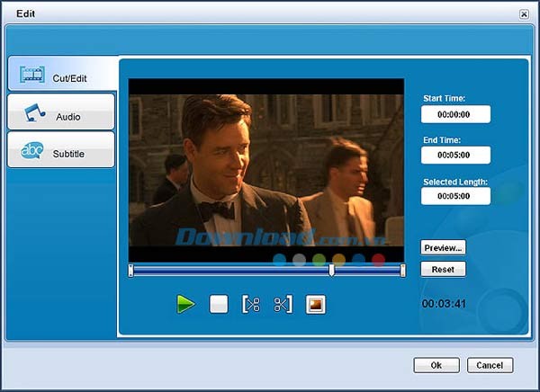Set start point with left-bracket scissors icon
Screen dimensions: 540x392
pos(251,304)
